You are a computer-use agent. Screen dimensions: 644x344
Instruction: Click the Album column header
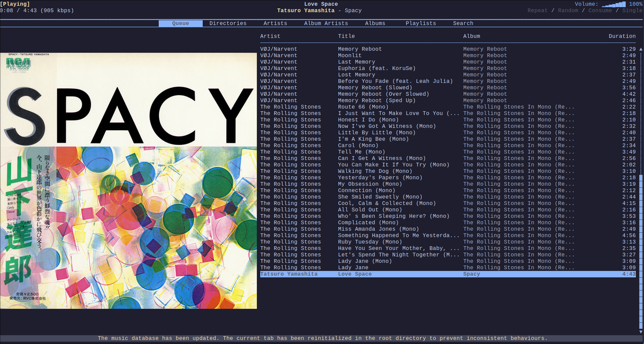[471, 36]
